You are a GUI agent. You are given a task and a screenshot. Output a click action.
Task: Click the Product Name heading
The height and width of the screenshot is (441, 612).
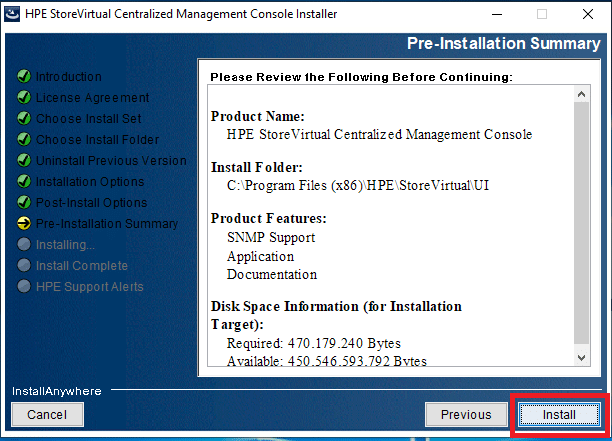pyautogui.click(x=258, y=116)
